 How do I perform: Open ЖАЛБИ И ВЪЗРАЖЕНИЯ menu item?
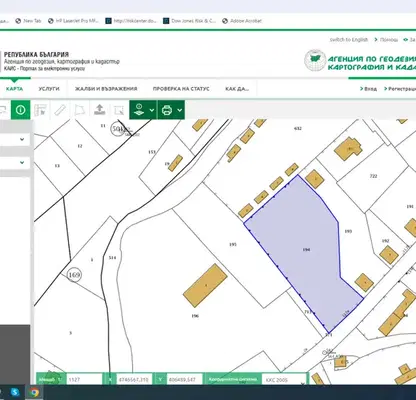[106, 89]
